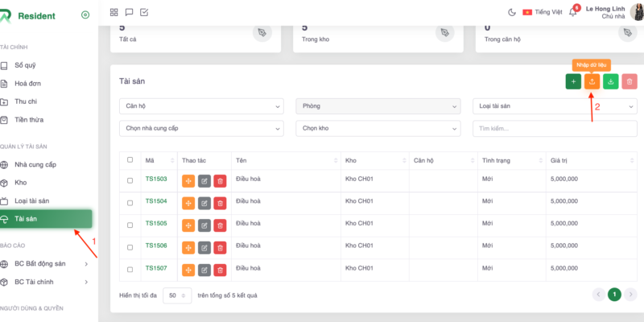Open the Chọn nhà cung cấp dropdown

pos(201,128)
